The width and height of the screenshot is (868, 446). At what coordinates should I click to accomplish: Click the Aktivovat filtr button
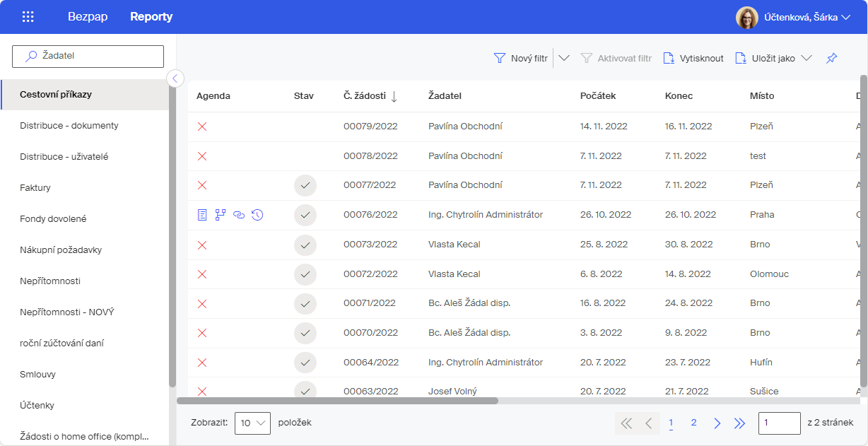coord(616,59)
